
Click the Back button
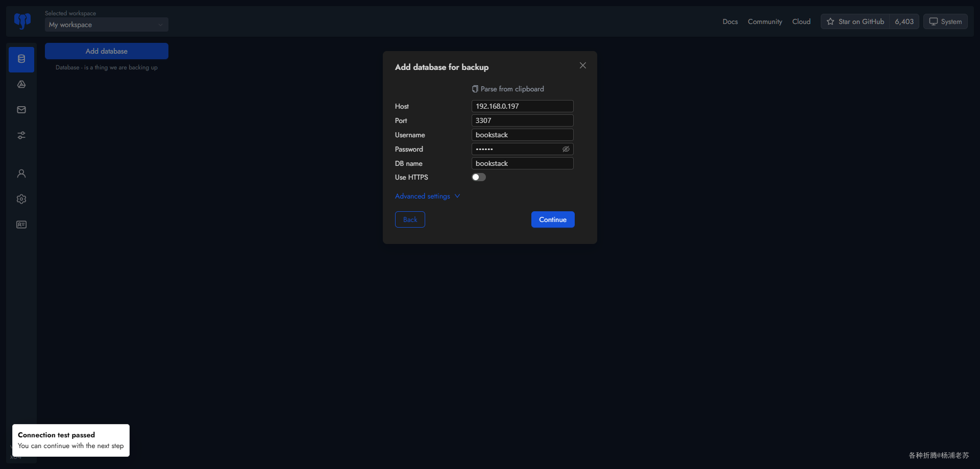point(410,219)
